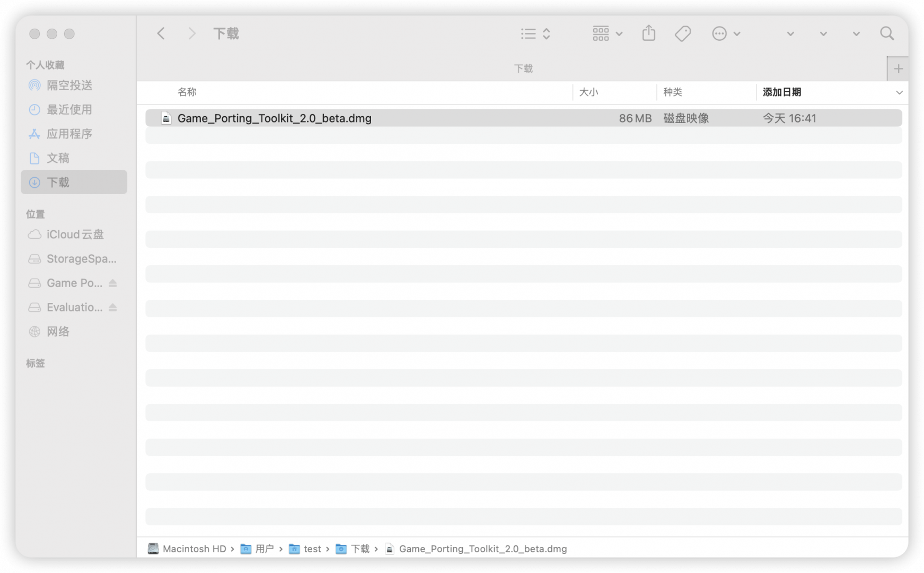Open 应用程序 in the sidebar
This screenshot has height=573, width=924.
coord(74,134)
